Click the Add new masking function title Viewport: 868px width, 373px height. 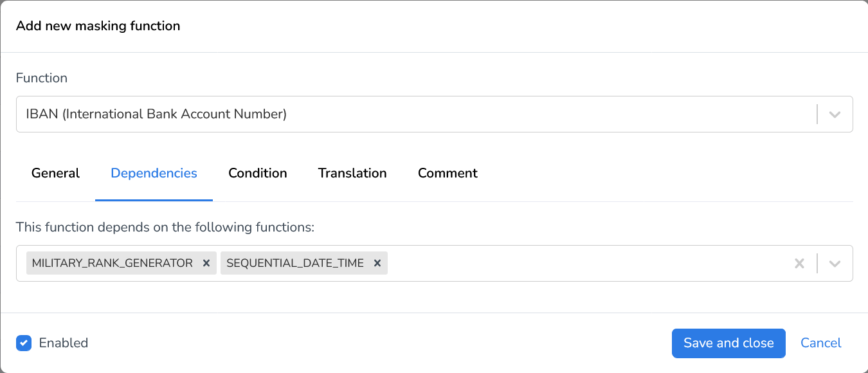point(98,26)
